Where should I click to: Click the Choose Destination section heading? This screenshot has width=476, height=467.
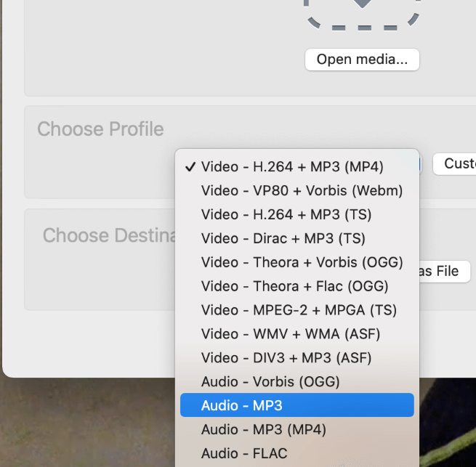coord(109,235)
